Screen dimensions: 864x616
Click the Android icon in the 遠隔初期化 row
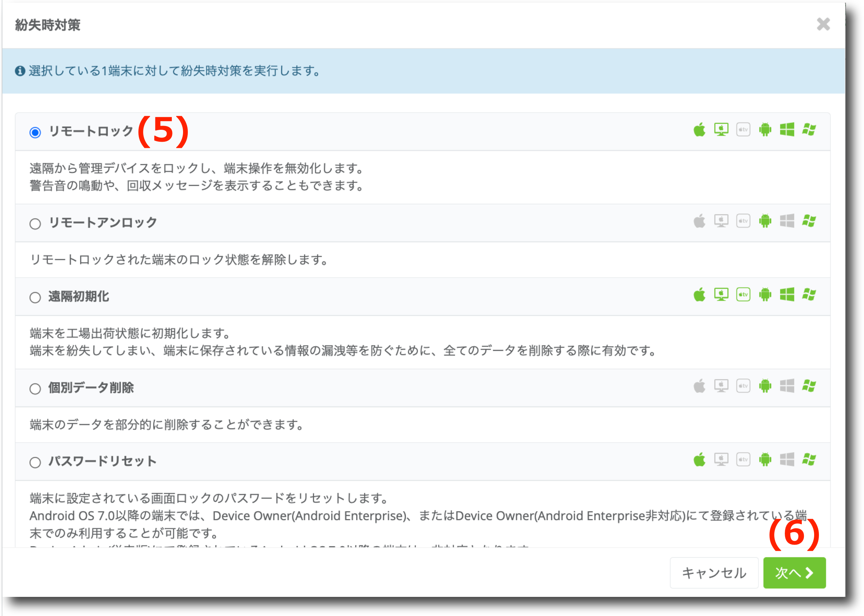click(x=765, y=295)
